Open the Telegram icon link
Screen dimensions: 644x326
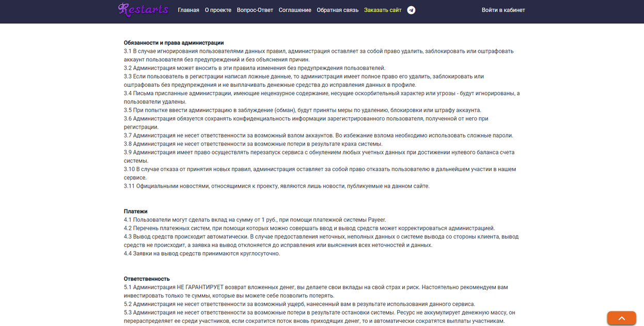tap(411, 10)
